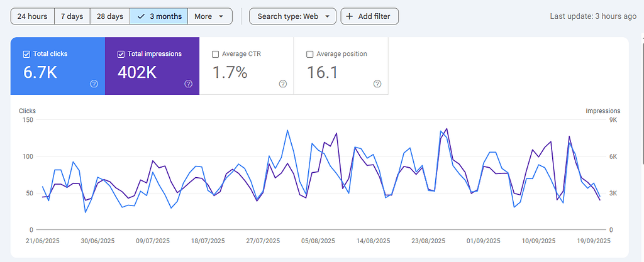Viewport: 644px width, 262px height.
Task: Uncheck the Total impressions checkbox
Action: [x=121, y=54]
